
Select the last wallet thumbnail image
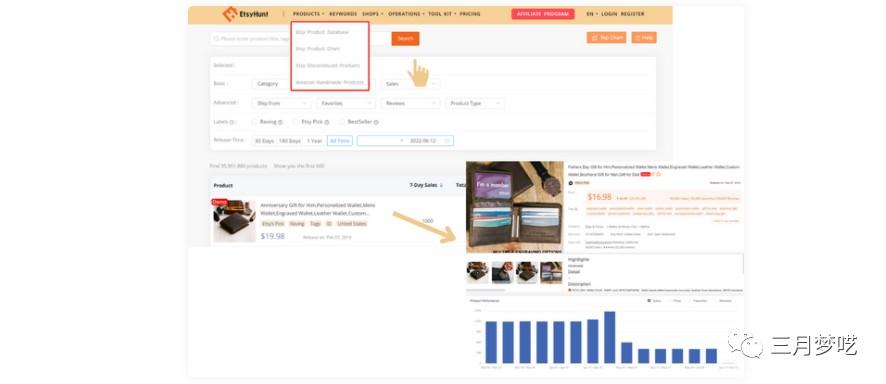click(x=551, y=273)
